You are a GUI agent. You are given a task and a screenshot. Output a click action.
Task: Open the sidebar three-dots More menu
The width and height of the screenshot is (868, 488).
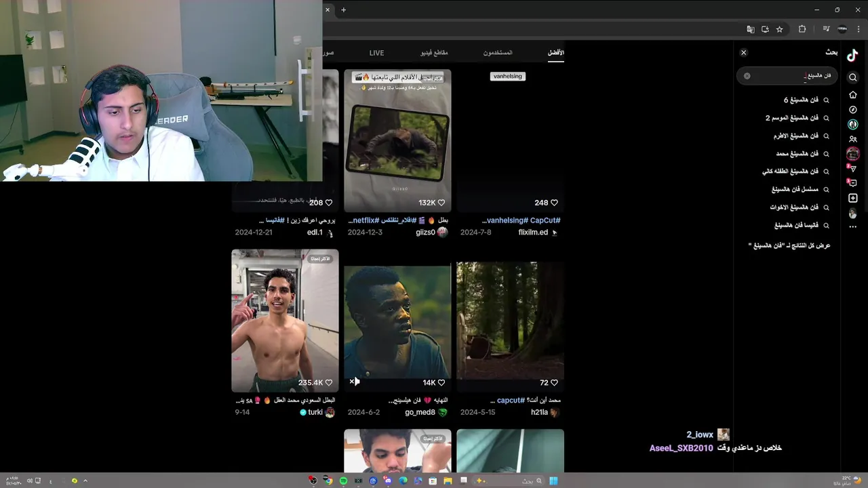click(853, 226)
